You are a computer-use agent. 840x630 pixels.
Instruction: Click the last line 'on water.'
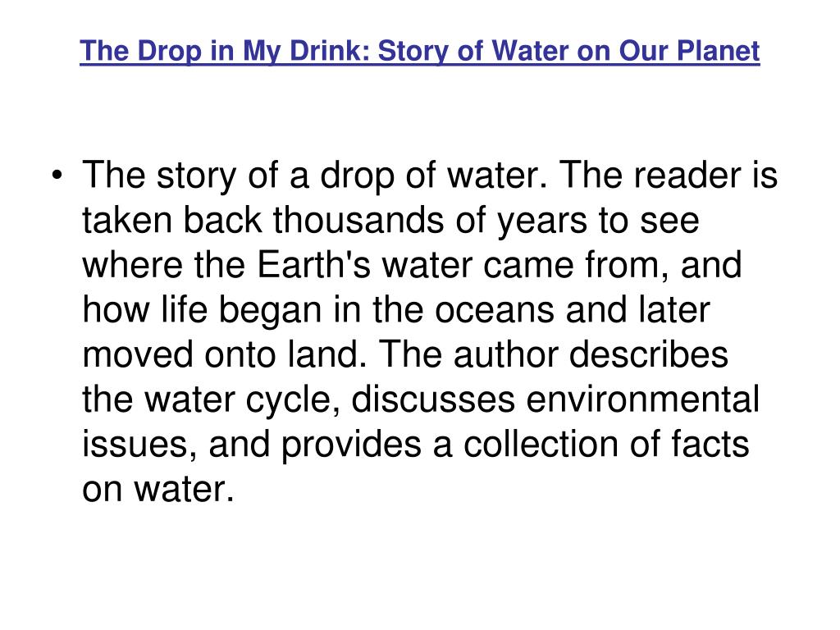coord(158,490)
